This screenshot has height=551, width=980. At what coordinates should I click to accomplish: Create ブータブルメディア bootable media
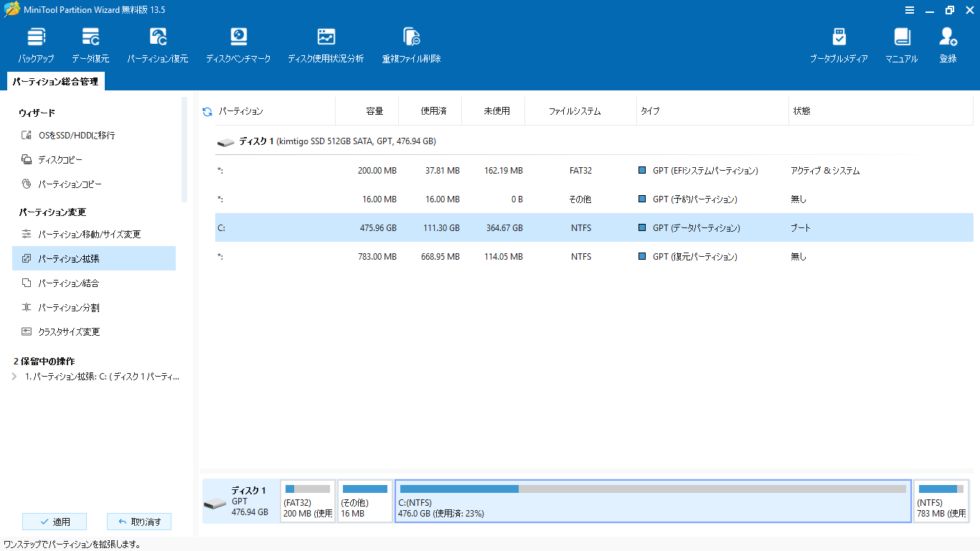pyautogui.click(x=839, y=45)
